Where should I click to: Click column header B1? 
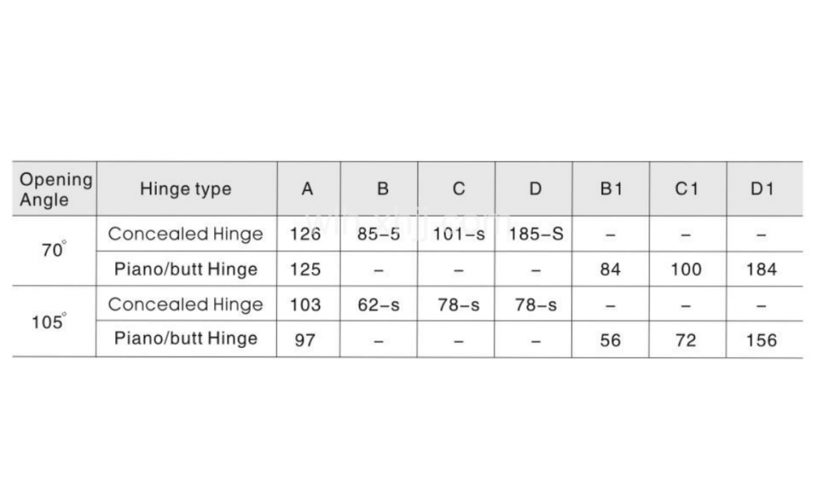click(610, 189)
